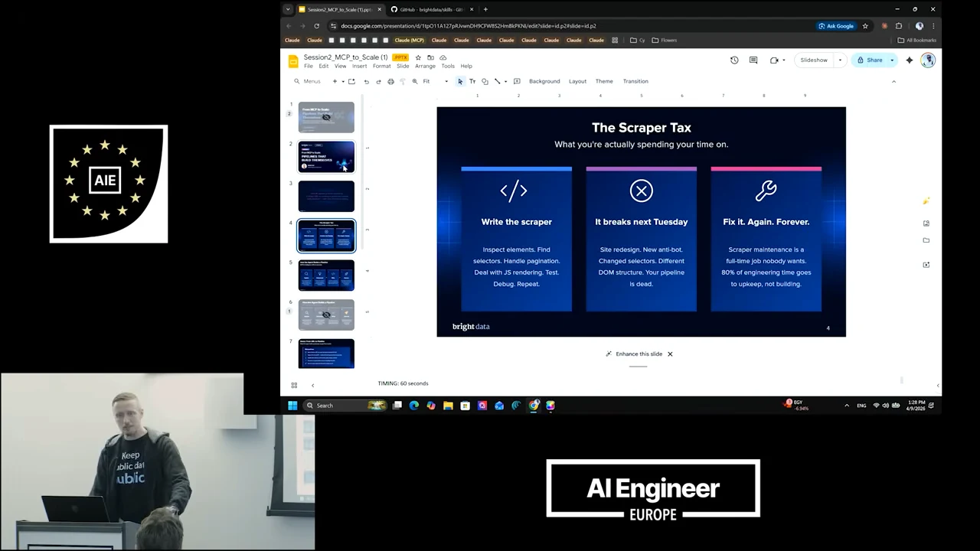Open the File menu
The height and width of the screenshot is (551, 980).
[x=309, y=66]
